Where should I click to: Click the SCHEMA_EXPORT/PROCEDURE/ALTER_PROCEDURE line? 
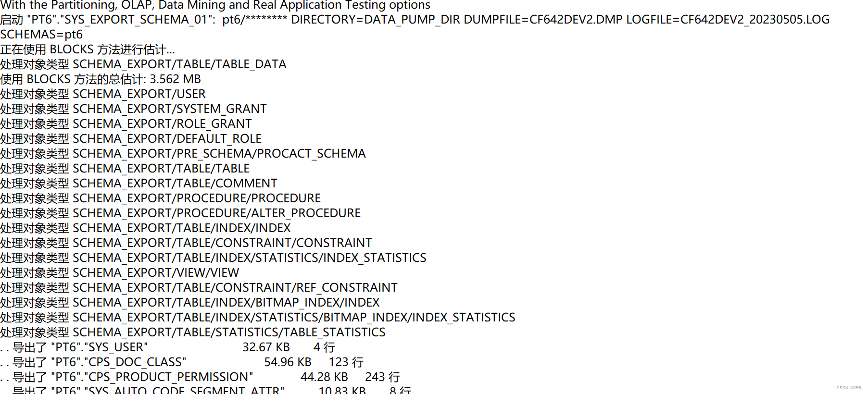tap(180, 213)
